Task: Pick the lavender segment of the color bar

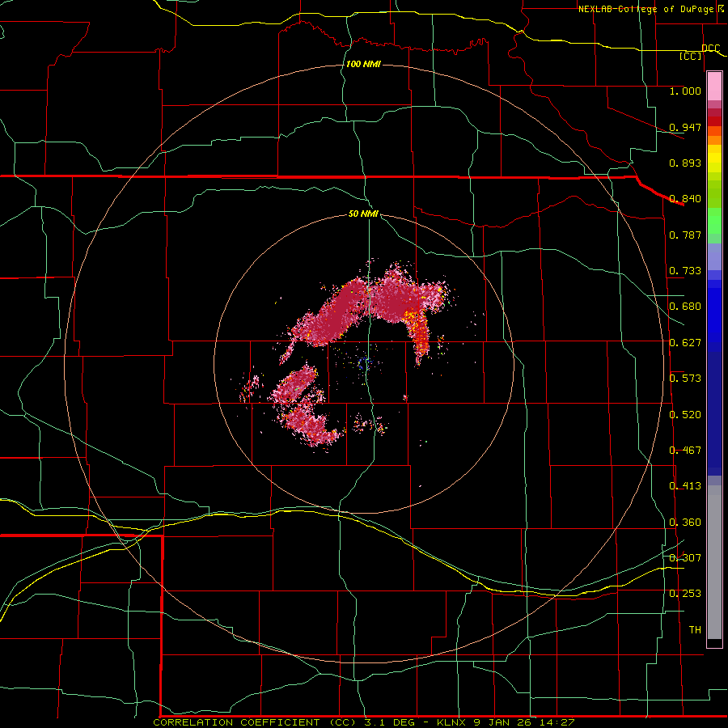Action: pyautogui.click(x=714, y=256)
